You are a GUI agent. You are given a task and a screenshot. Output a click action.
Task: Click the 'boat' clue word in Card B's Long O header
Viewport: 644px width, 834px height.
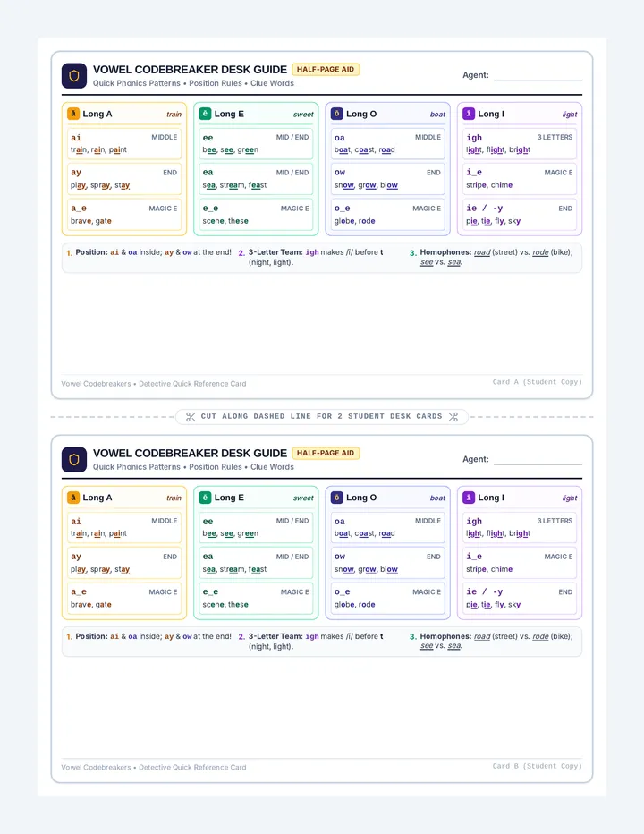click(437, 498)
